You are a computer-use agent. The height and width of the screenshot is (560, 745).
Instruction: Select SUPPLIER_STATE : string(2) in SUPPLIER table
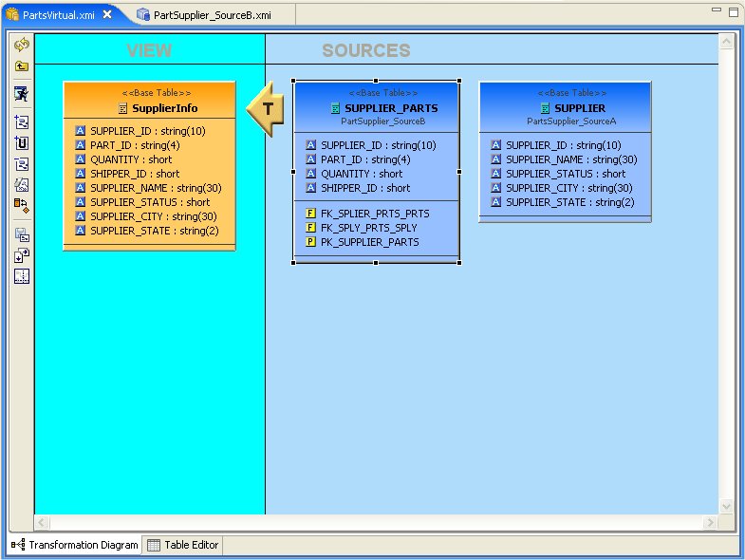pos(569,202)
